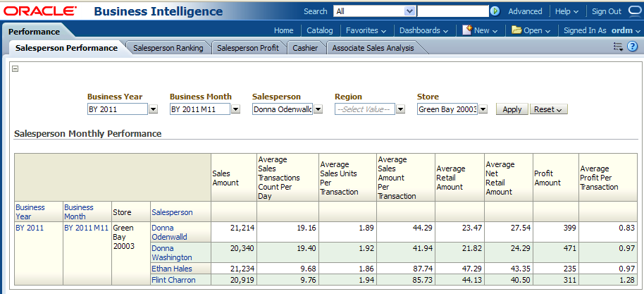Open the Region select value dropdown
The width and height of the screenshot is (644, 294).
(400, 109)
